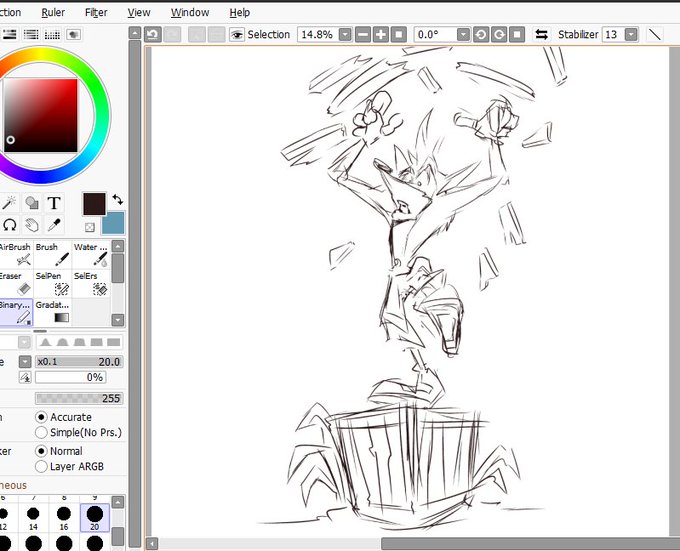Select the Text tool
Screen dimensions: 680x551
pos(54,202)
